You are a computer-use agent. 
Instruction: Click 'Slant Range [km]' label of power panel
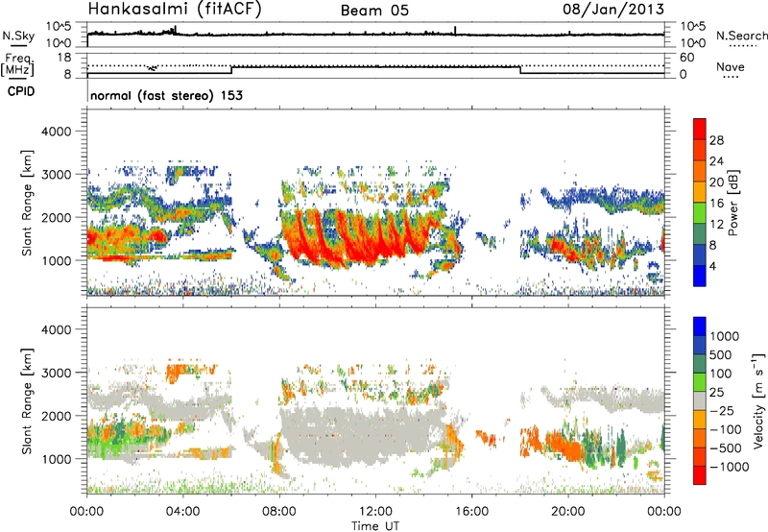pyautogui.click(x=27, y=203)
